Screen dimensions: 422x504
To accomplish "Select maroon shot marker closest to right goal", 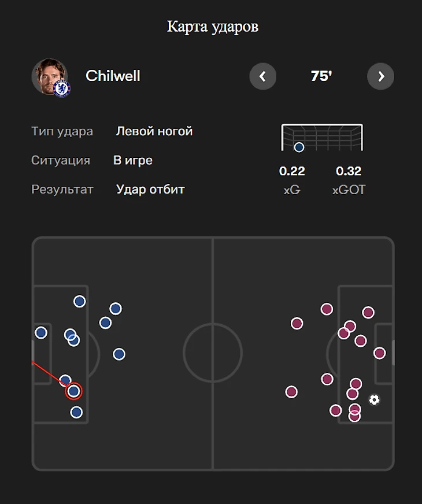I will (379, 353).
